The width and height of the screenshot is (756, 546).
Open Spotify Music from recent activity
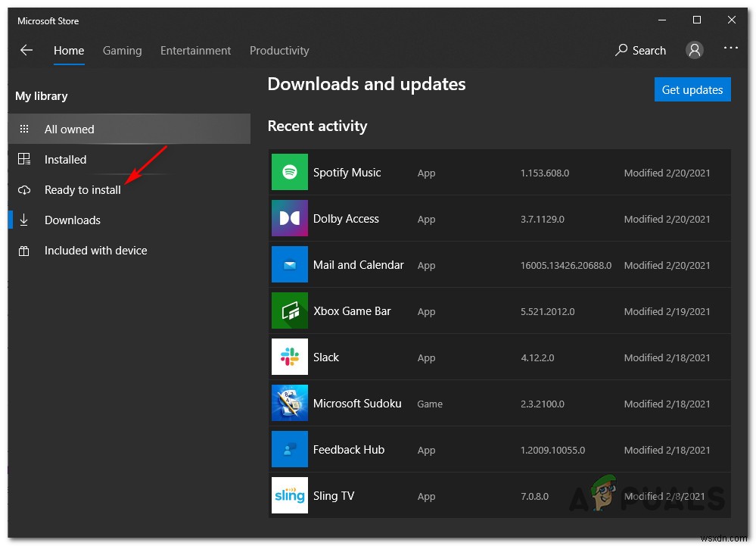(289, 172)
